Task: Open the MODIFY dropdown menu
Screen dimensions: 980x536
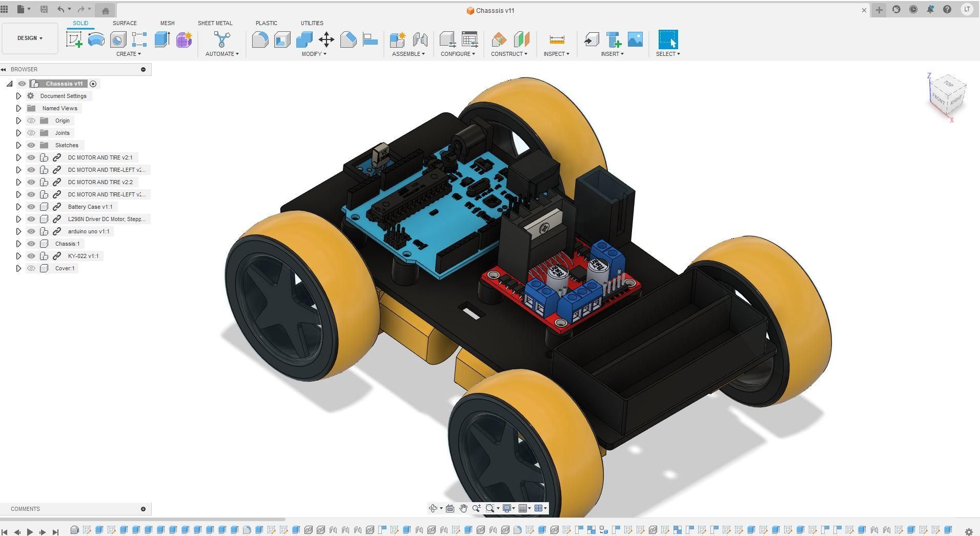Action: tap(313, 53)
